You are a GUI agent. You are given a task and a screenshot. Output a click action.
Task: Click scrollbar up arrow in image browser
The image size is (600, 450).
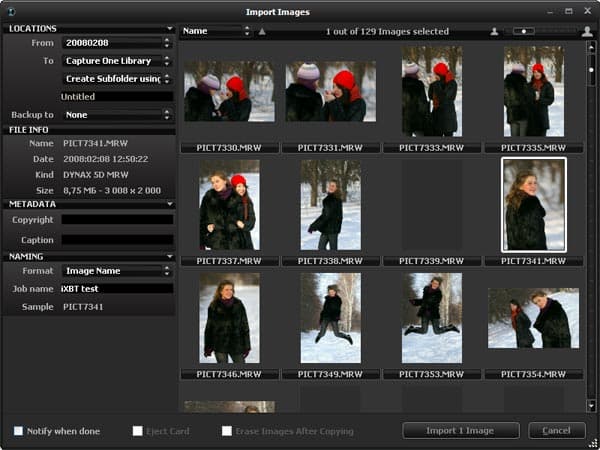point(592,47)
